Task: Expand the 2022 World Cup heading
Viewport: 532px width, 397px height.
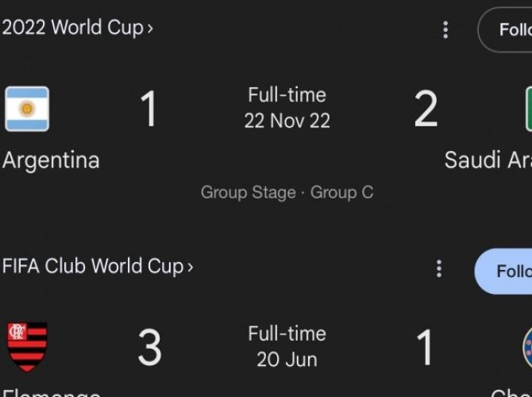Action: 78,27
